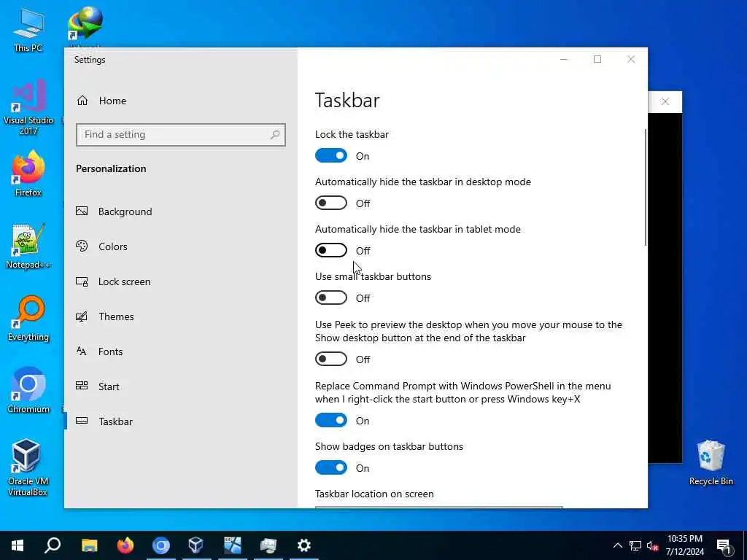Turn off Show badges on taskbar buttons
The height and width of the screenshot is (560, 747).
coord(331,467)
